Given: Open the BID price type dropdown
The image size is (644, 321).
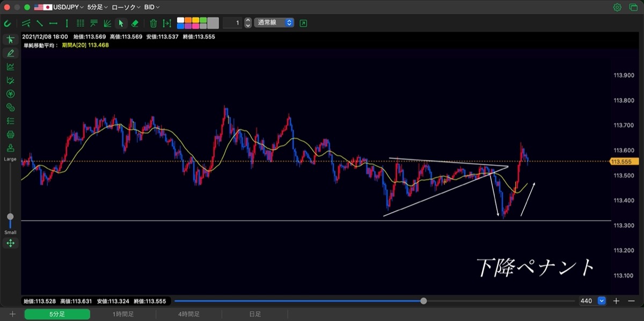Looking at the screenshot, I should (152, 8).
